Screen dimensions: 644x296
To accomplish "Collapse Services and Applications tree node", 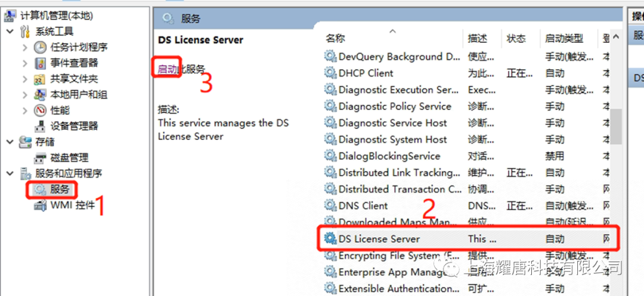I will pos(10,173).
